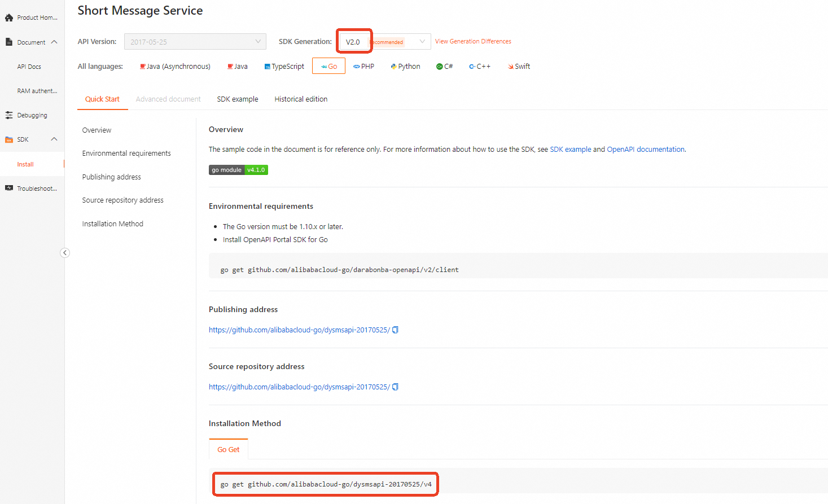The image size is (828, 504).
Task: Jump to Environmental requirements in outline
Action: 126,154
